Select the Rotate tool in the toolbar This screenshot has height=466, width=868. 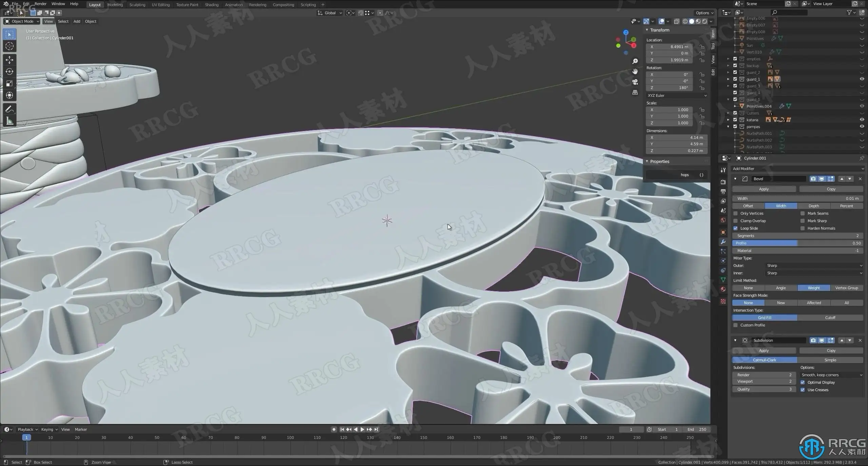(9, 72)
